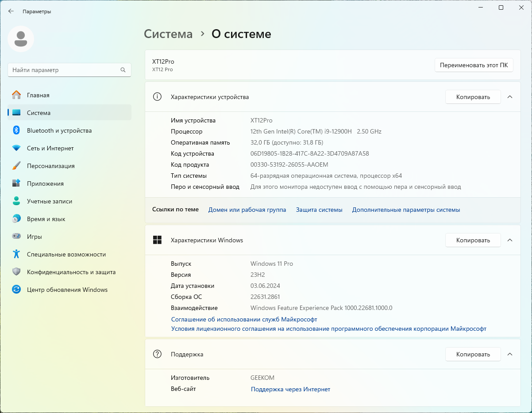
Task: Click the search magnifier icon
Action: [123, 70]
